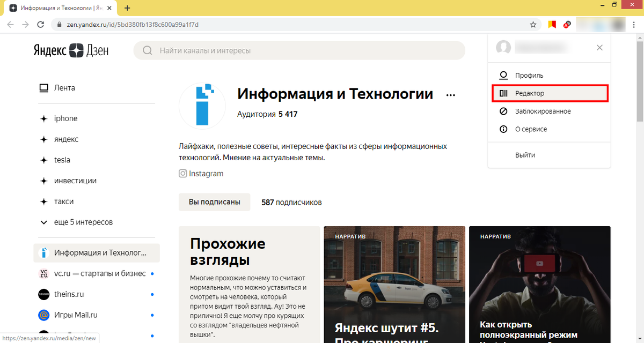Click the channel's blue i logo avatar
This screenshot has height=343, width=644.
tap(203, 105)
